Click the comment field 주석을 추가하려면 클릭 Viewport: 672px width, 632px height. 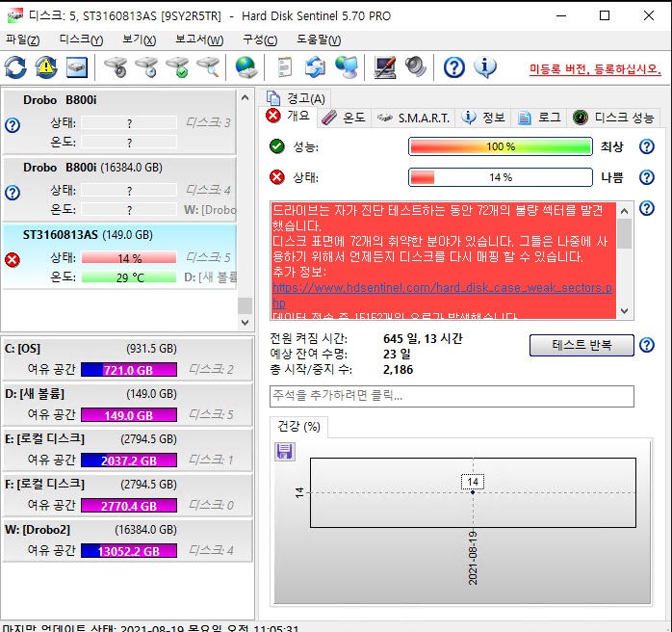pos(452,396)
